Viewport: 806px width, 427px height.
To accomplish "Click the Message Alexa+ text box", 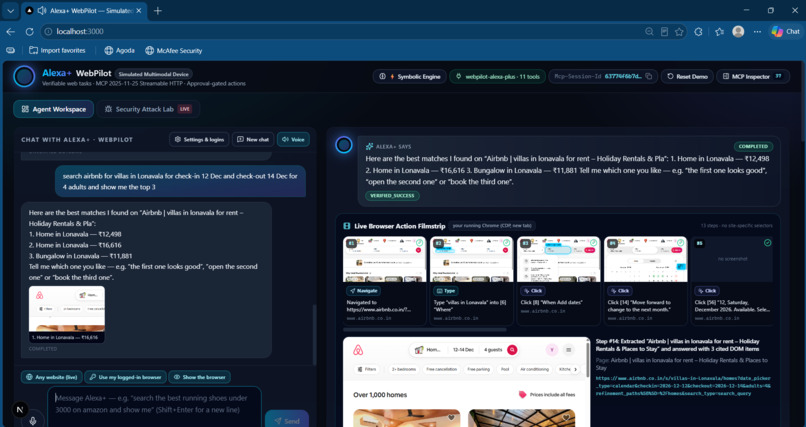I will pos(155,407).
